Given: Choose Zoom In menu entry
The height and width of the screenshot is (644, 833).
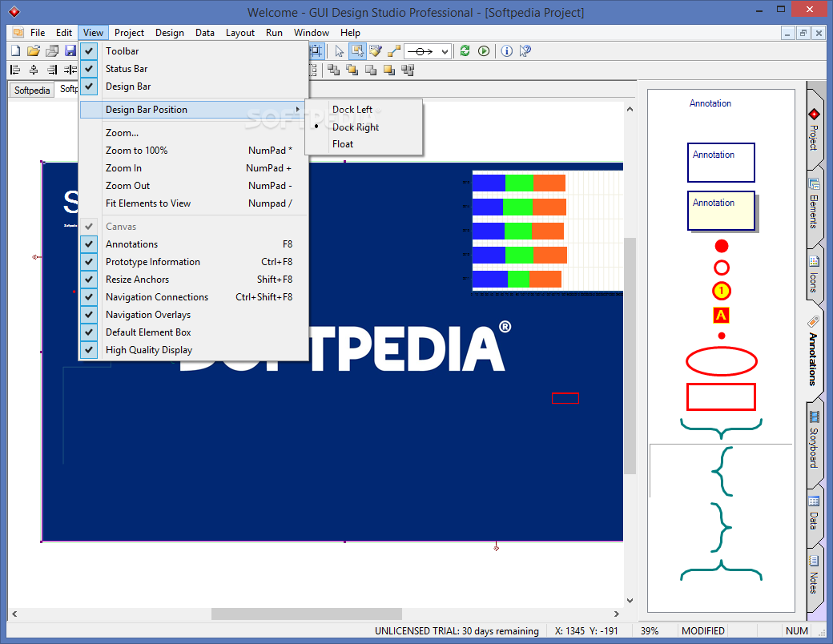Looking at the screenshot, I should pos(194,168).
